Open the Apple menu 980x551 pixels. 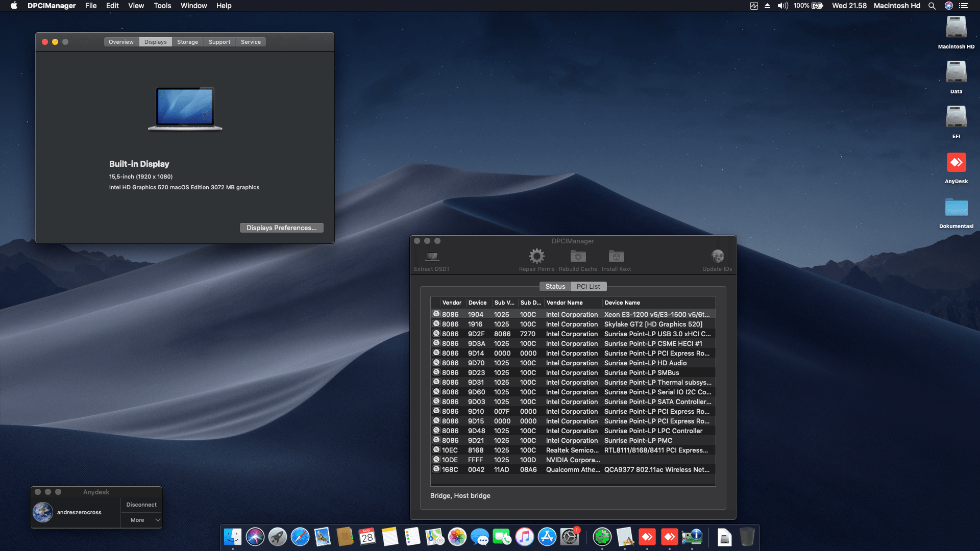14,6
